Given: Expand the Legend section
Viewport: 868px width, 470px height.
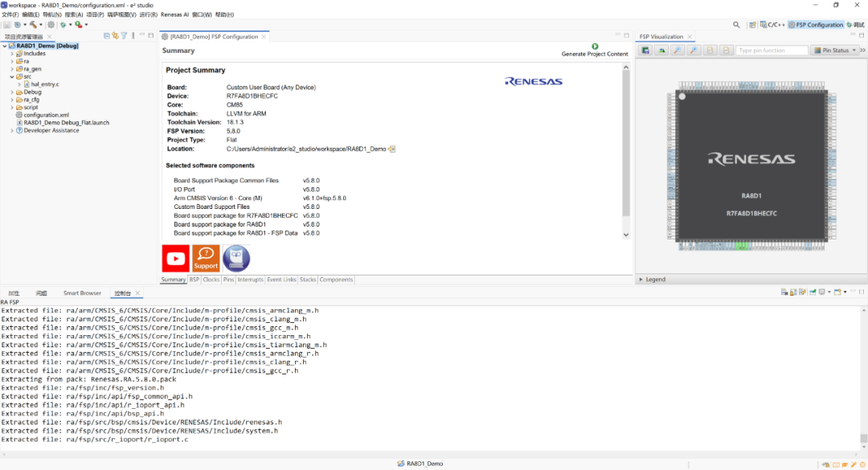Looking at the screenshot, I should click(641, 280).
